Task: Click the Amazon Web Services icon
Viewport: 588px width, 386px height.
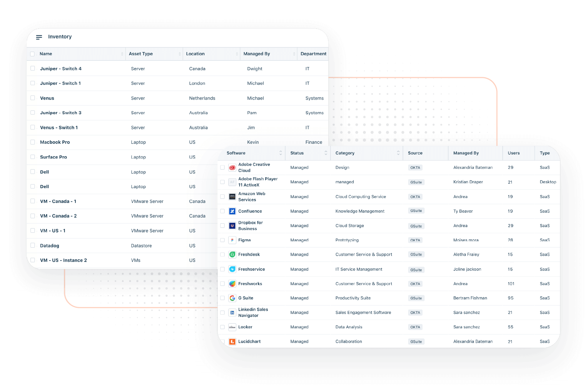Action: coord(232,197)
